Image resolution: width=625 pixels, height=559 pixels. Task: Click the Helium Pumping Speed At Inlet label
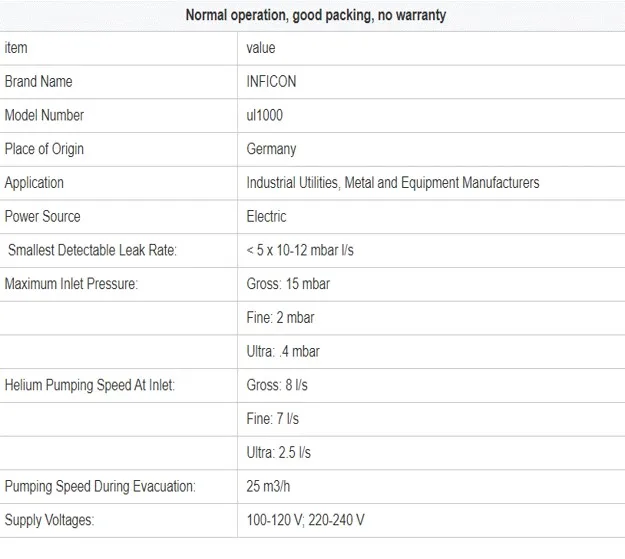pos(90,385)
